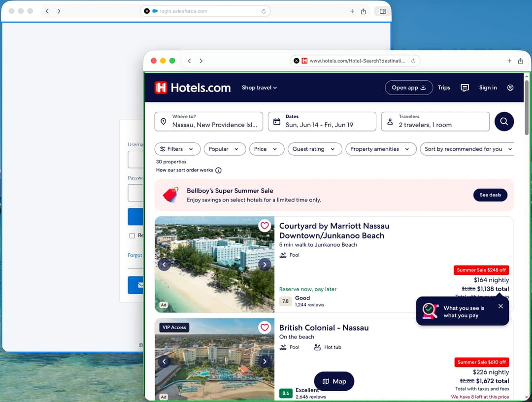Click the Hot tub amenity icon
This screenshot has height=402, width=532.
[x=317, y=347]
